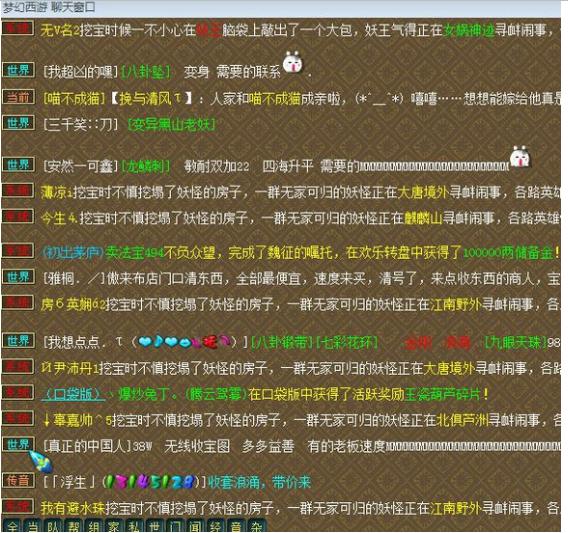Click player name [真正的中国人]
Image resolution: width=568 pixels, height=533 pixels.
87,446
